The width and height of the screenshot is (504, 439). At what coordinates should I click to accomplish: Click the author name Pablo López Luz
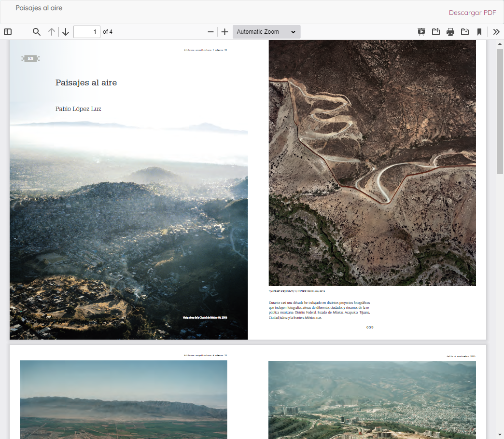tap(78, 109)
